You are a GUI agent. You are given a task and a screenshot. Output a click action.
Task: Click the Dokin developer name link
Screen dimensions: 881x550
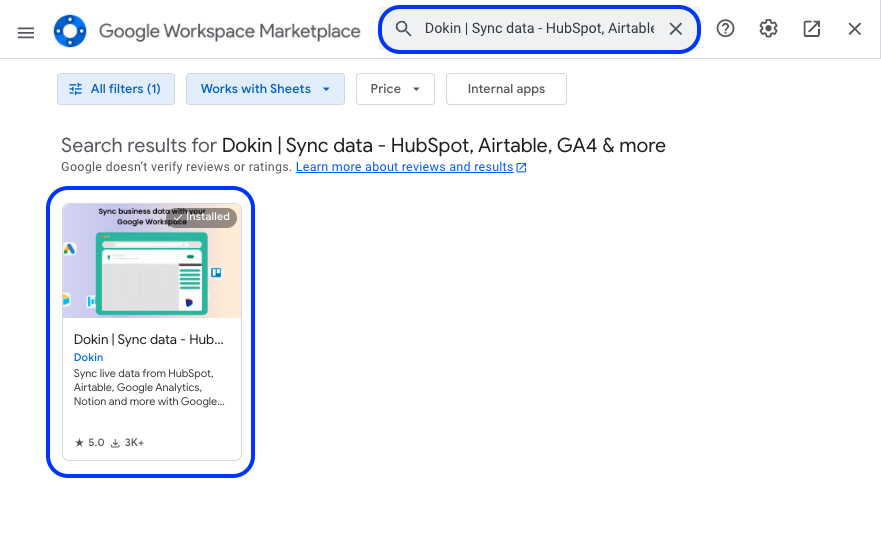[88, 357]
